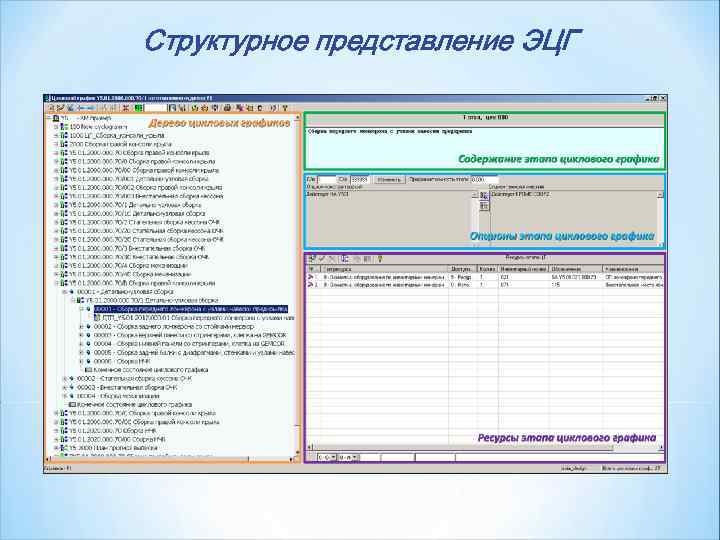
Task: Select tree item 'Y5.01.2020.000.70 Сборка ННК'
Action: [x=113, y=431]
